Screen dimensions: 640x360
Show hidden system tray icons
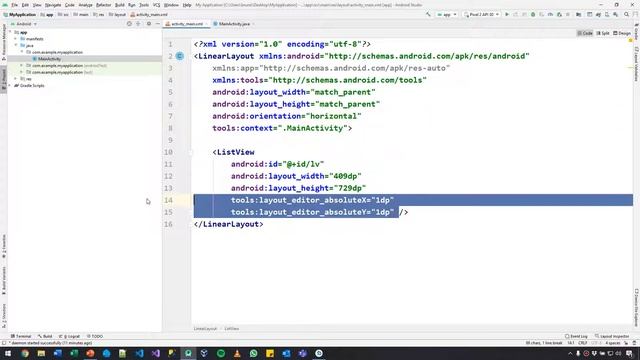click(x=570, y=353)
